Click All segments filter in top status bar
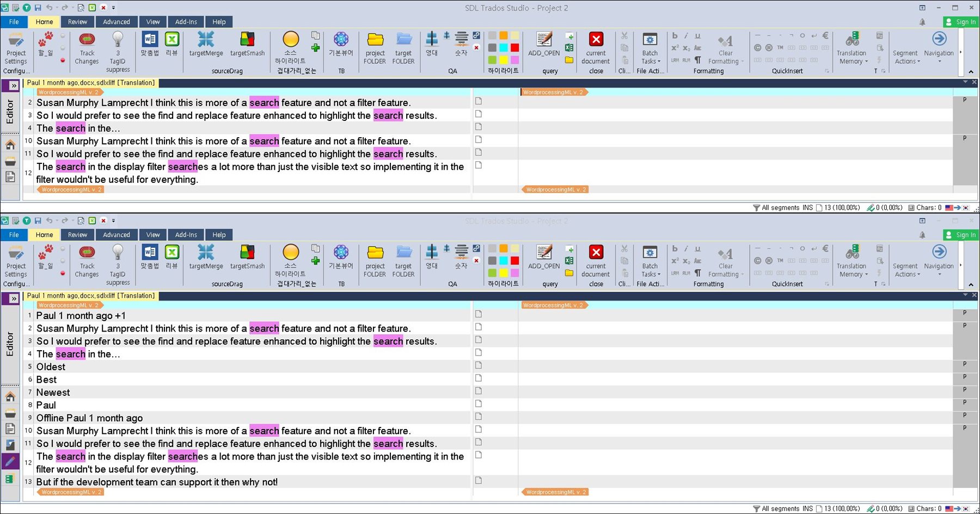This screenshot has width=980, height=514. click(x=776, y=207)
